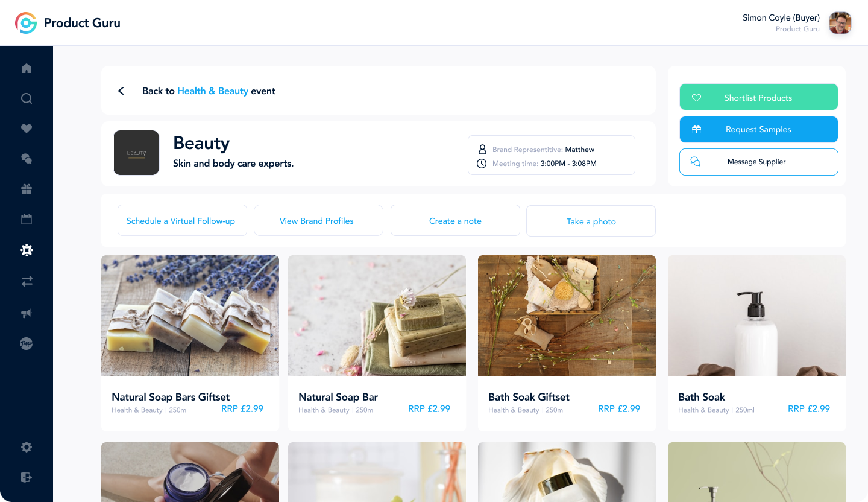Open favorites heart icon in sidebar
Image resolution: width=868 pixels, height=502 pixels.
[27, 129]
